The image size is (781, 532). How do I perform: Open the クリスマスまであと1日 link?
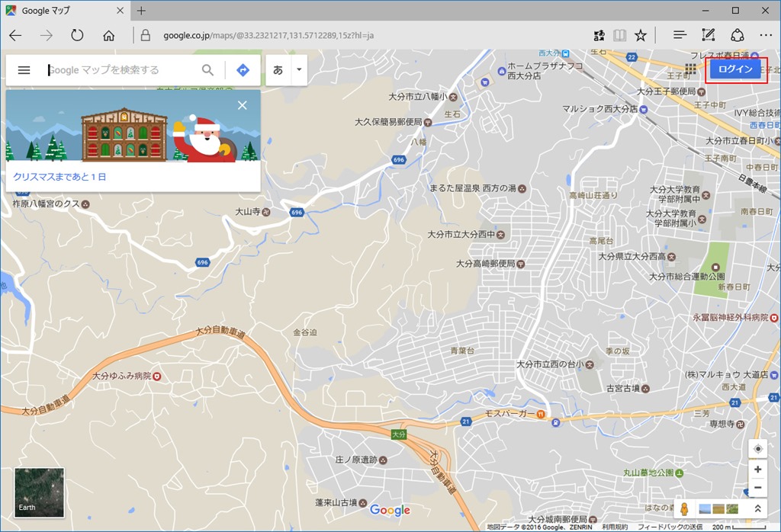click(x=59, y=177)
